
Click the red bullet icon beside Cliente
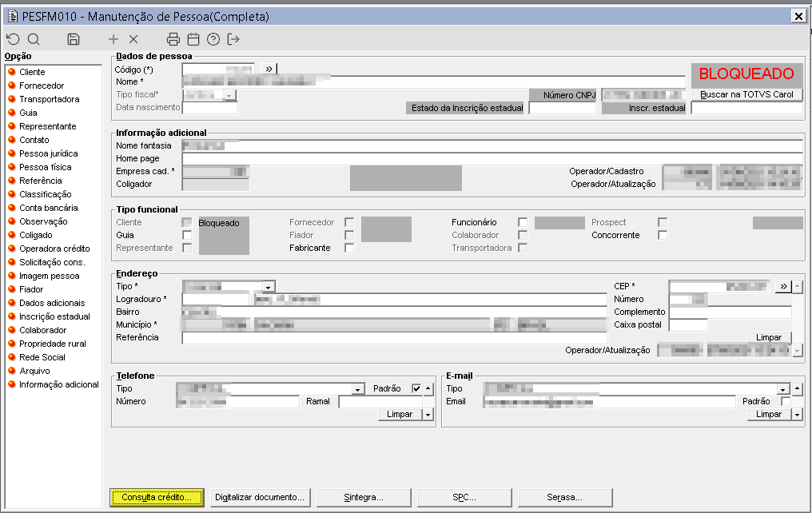pos(12,71)
